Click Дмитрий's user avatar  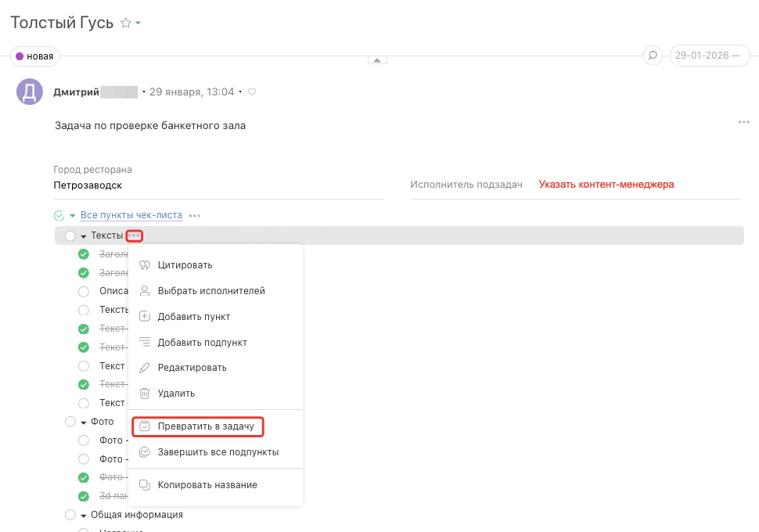pyautogui.click(x=29, y=92)
